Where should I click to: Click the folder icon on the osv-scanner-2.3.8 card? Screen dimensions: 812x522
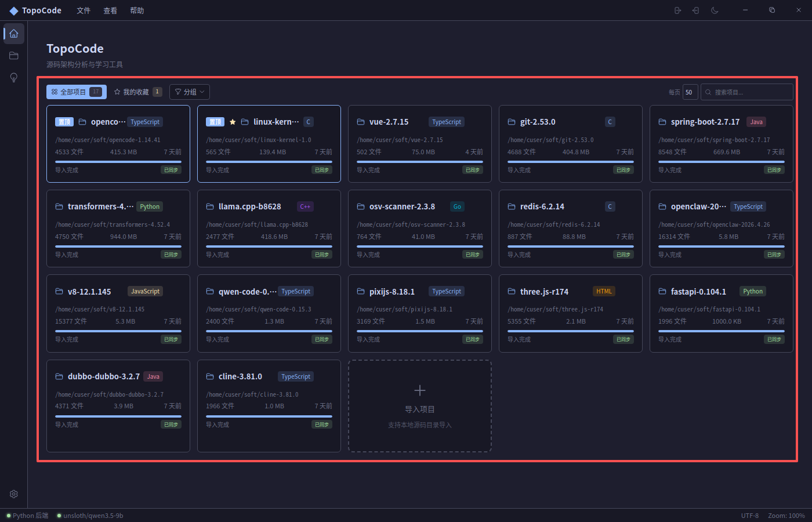coord(361,206)
